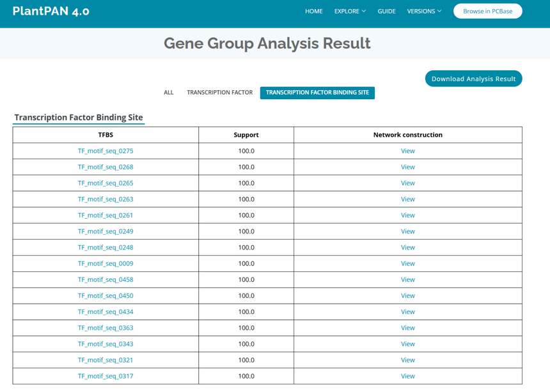The height and width of the screenshot is (392, 550).
Task: Click the Transcription Factor Binding Site section heading
Action: [x=79, y=118]
